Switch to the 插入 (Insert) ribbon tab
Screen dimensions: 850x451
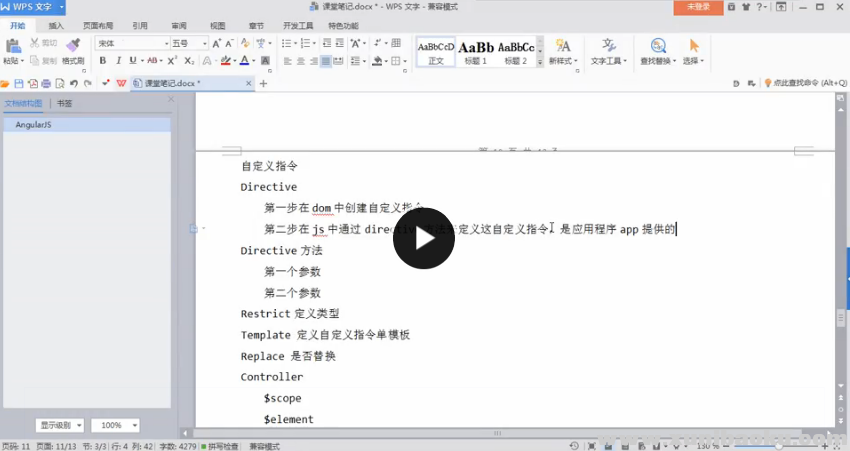tap(56, 26)
